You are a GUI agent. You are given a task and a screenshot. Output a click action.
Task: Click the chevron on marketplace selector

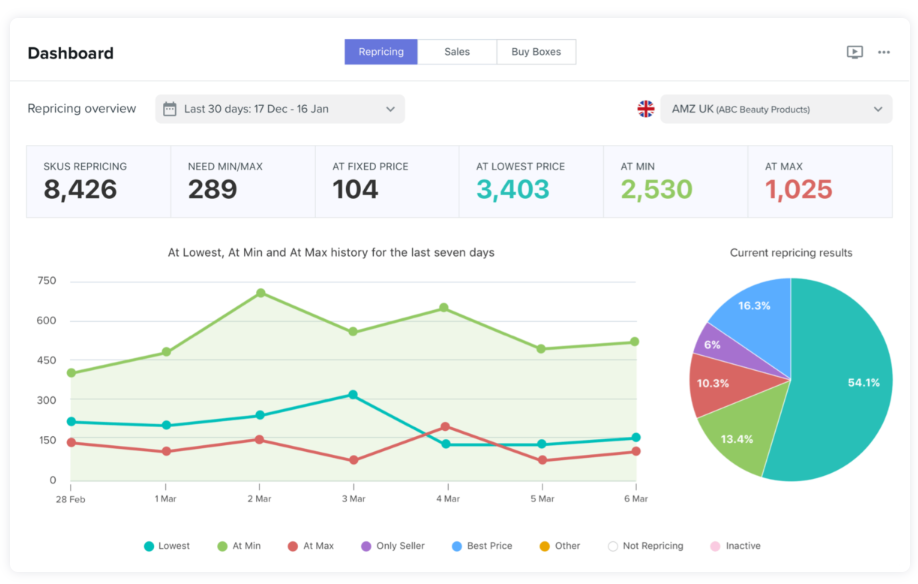coord(878,109)
